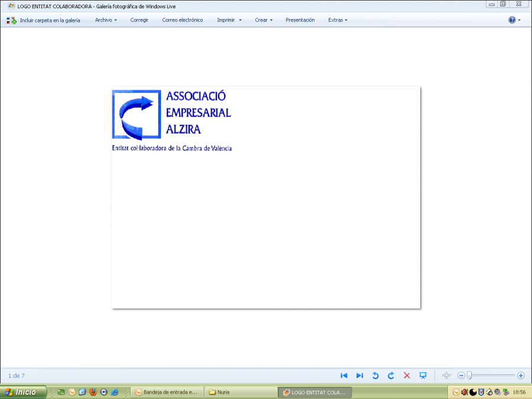The width and height of the screenshot is (532, 399).
Task: Click the '1 de 7' photo counter
Action: tap(17, 375)
